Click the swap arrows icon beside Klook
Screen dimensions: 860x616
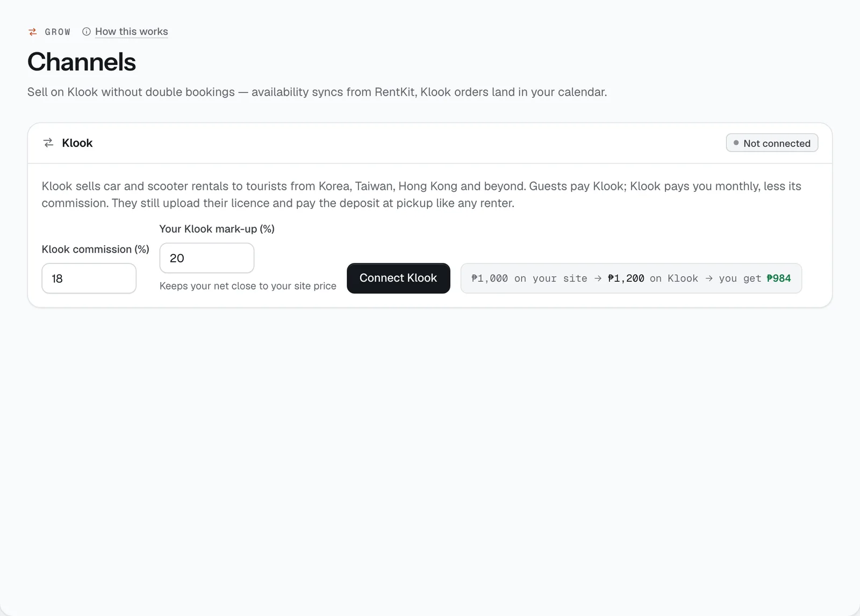[x=48, y=143]
